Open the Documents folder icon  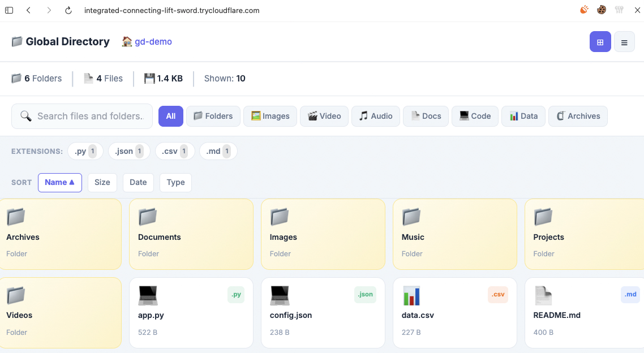(x=148, y=217)
